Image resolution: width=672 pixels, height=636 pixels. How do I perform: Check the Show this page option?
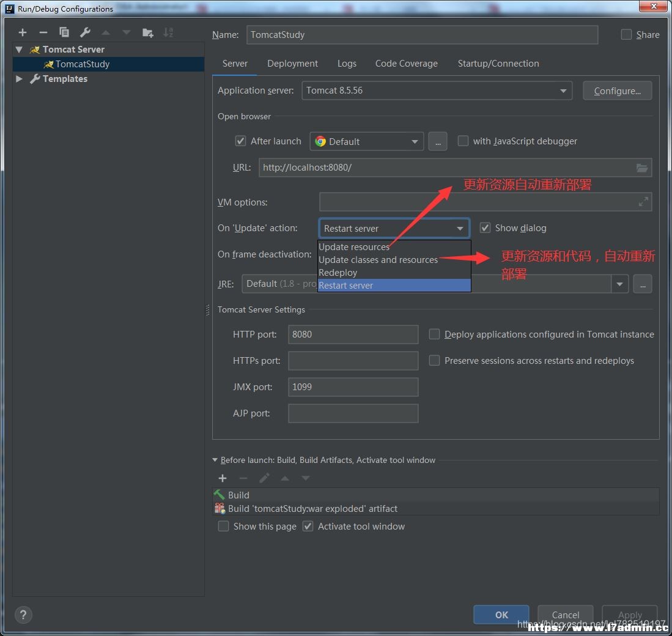click(x=223, y=527)
